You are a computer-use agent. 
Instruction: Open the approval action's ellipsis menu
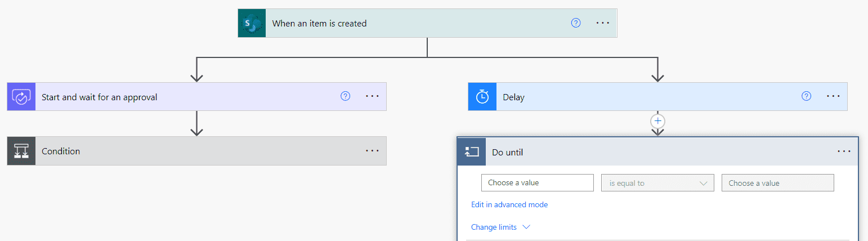(x=373, y=96)
